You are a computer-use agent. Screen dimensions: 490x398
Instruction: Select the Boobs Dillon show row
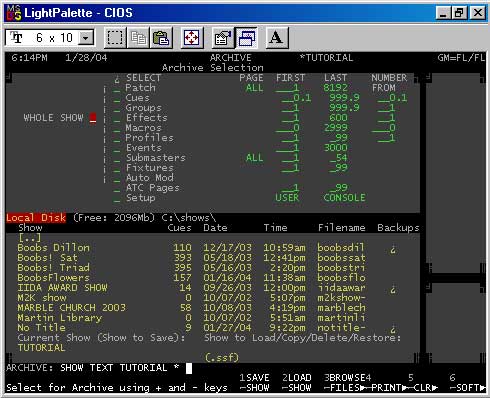click(x=213, y=248)
